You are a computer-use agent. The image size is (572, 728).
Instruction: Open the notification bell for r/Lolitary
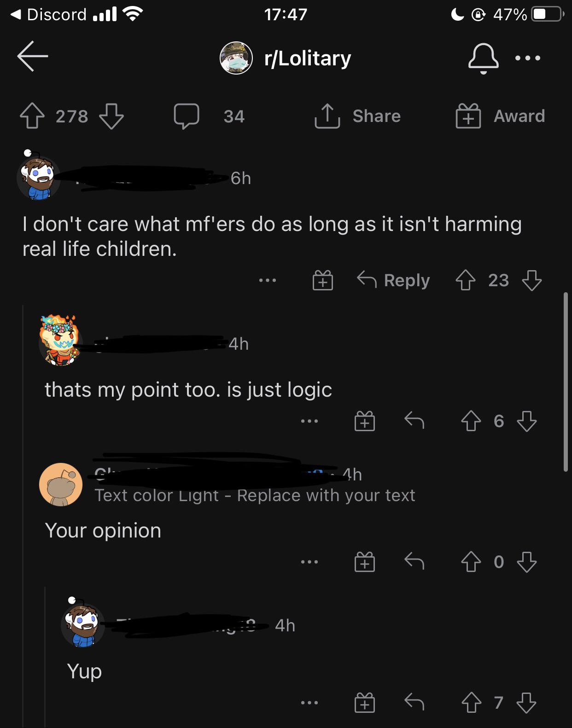tap(483, 58)
